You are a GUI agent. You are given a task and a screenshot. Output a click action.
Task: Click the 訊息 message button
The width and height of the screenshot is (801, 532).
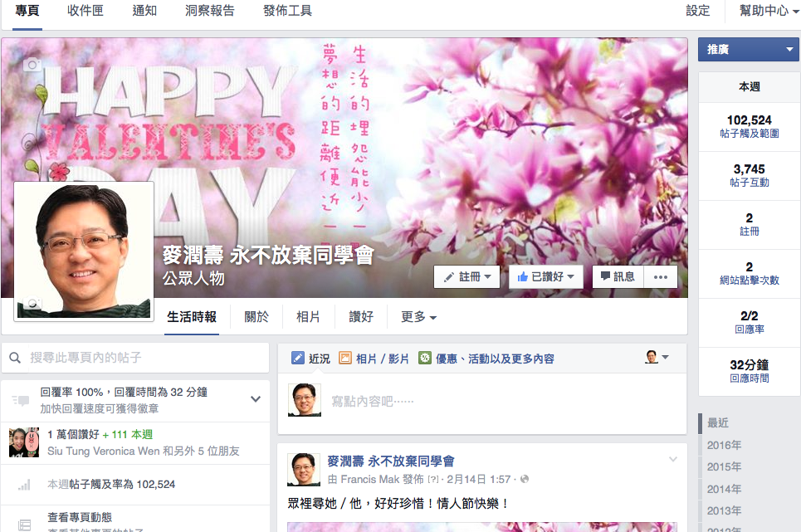618,276
